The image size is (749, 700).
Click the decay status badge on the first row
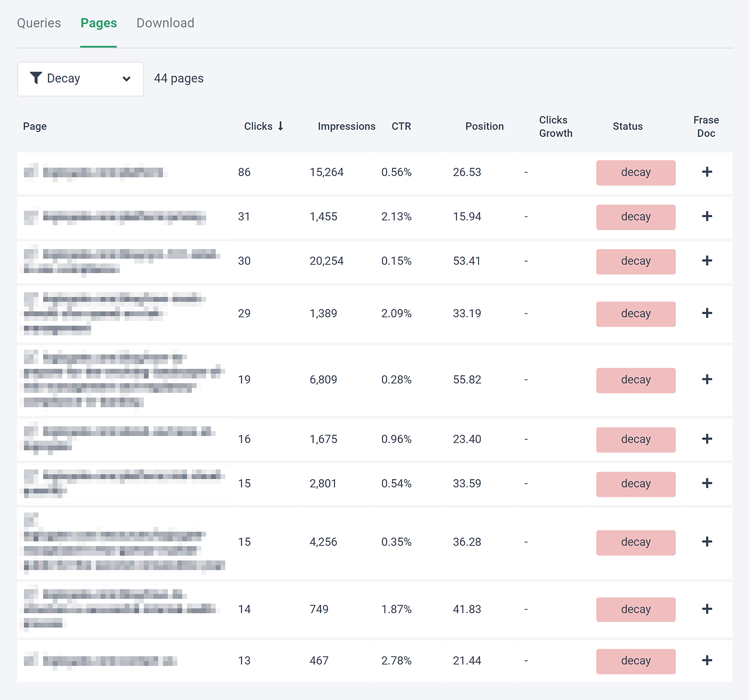[635, 172]
